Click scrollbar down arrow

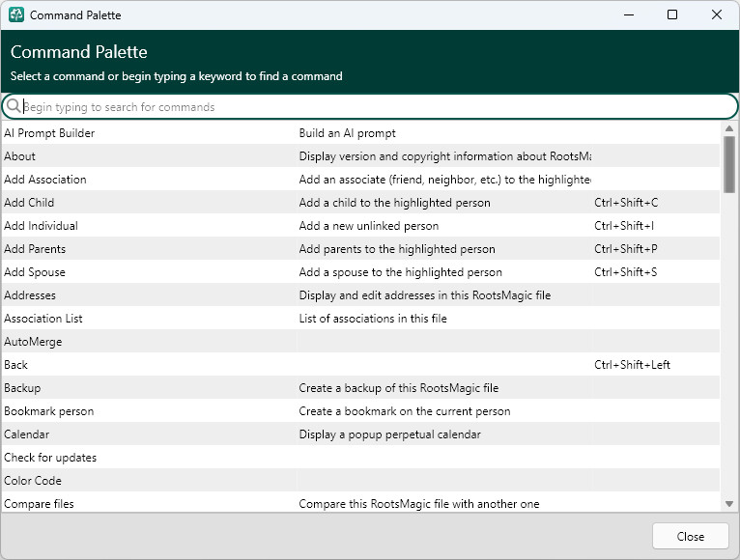pos(729,504)
